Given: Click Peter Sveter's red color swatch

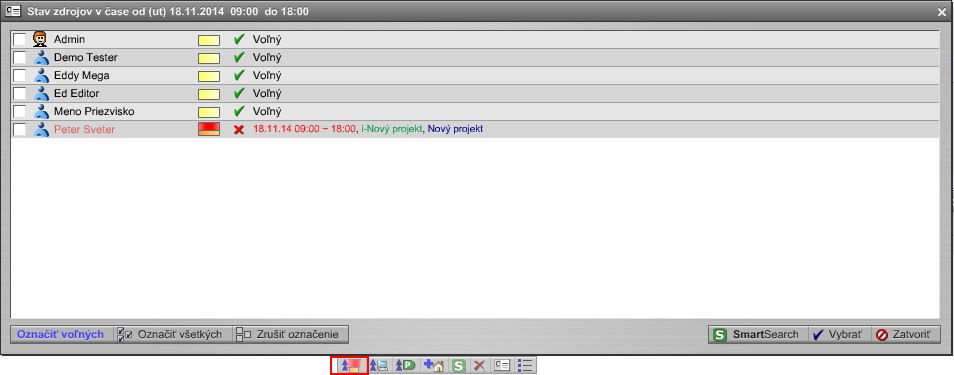Looking at the screenshot, I should click(x=209, y=129).
